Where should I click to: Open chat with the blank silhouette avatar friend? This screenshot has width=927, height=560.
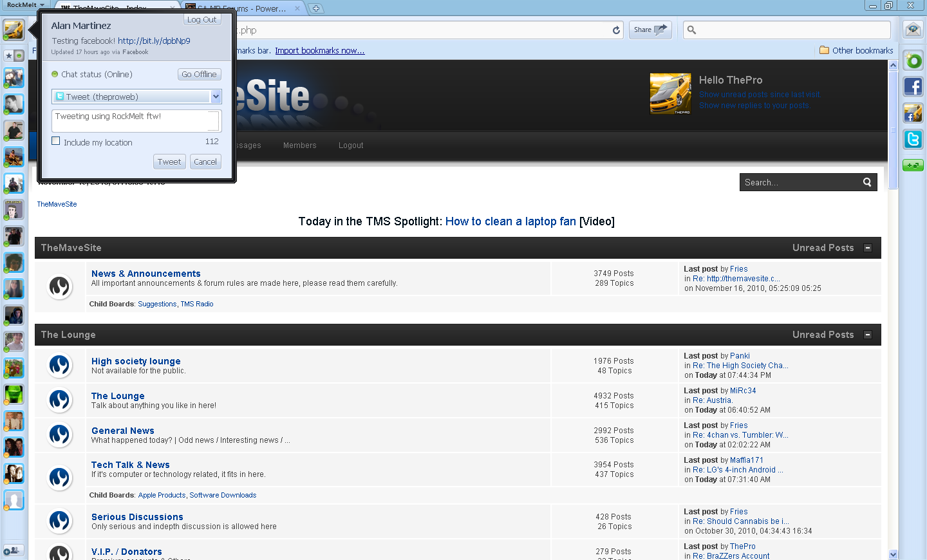(x=14, y=499)
